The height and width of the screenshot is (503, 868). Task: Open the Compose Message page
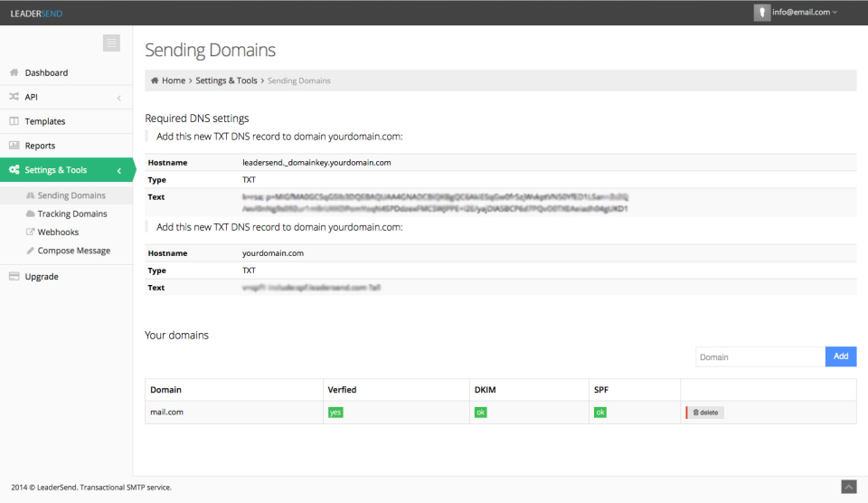tap(74, 251)
